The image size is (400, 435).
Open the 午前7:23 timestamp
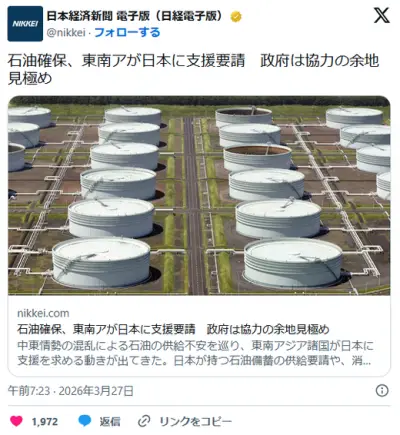(x=29, y=391)
